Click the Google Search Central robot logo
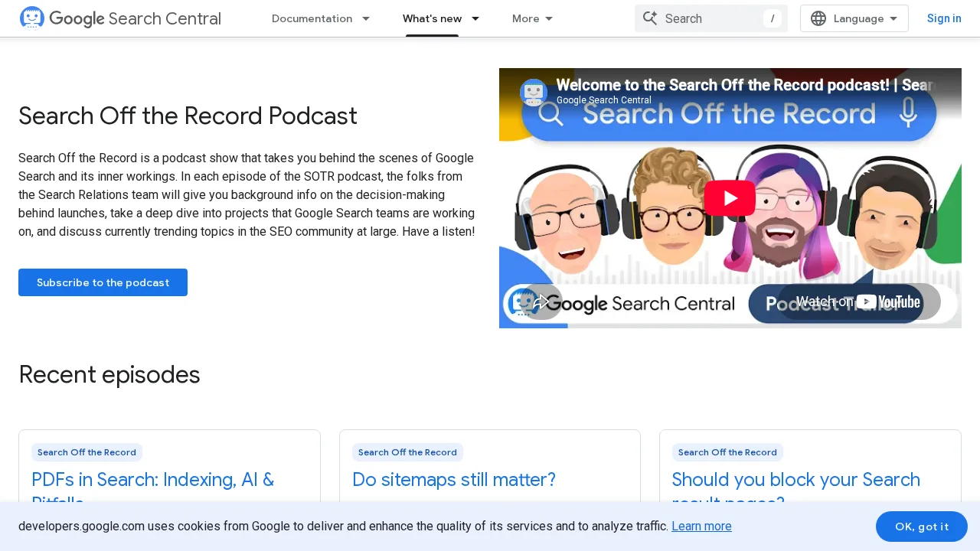This screenshot has height=551, width=980. coord(32,18)
